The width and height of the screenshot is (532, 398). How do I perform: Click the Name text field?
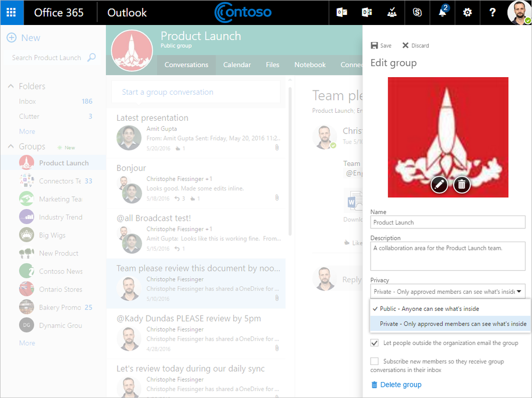click(x=448, y=222)
